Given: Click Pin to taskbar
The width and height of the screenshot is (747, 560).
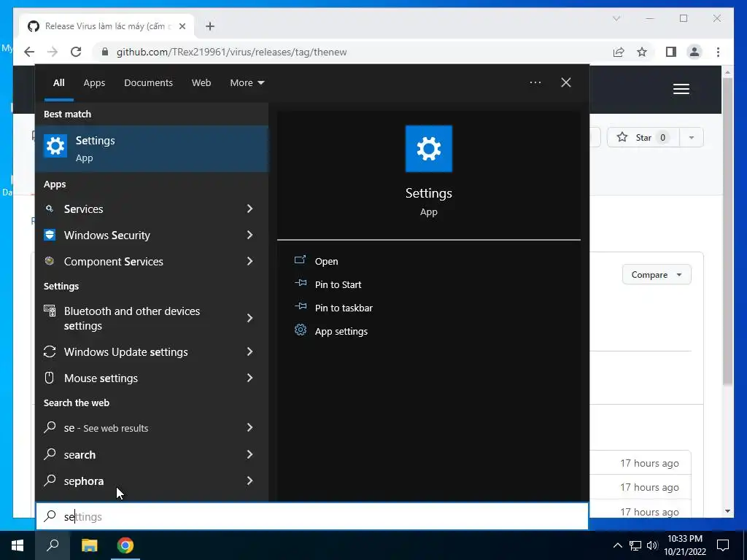Looking at the screenshot, I should pos(344,308).
